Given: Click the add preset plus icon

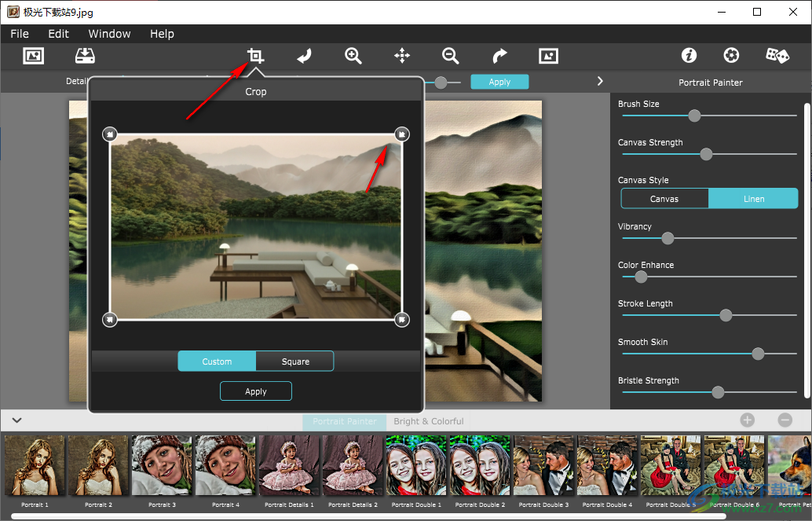Looking at the screenshot, I should click(748, 420).
